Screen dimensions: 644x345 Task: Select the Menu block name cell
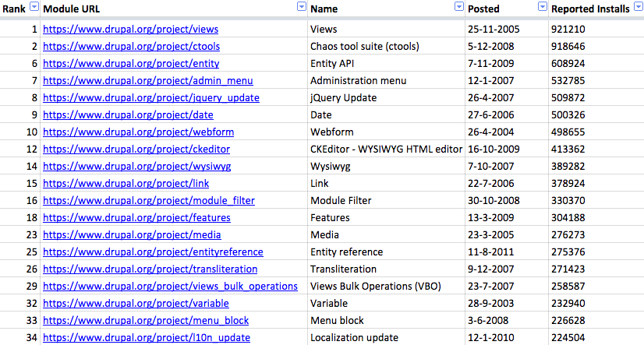point(386,321)
